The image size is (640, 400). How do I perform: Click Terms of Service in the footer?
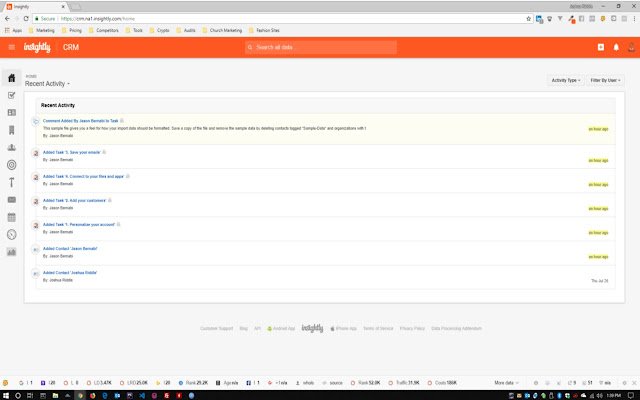[378, 329]
